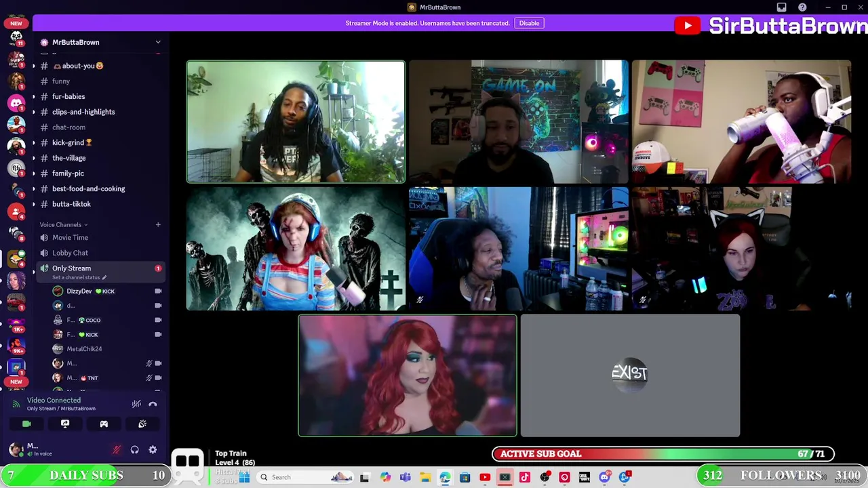
Task: Open MrButtaBrown server menu chevron
Action: point(158,42)
